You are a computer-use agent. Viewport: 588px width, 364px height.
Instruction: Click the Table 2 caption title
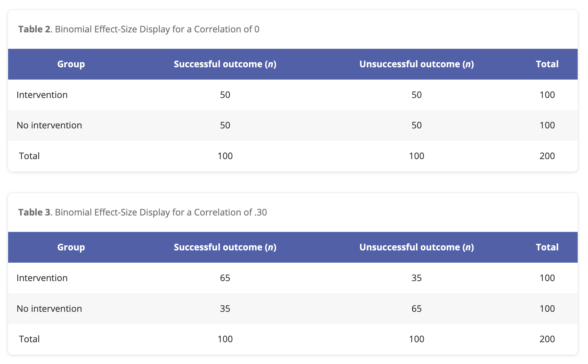[x=139, y=29]
